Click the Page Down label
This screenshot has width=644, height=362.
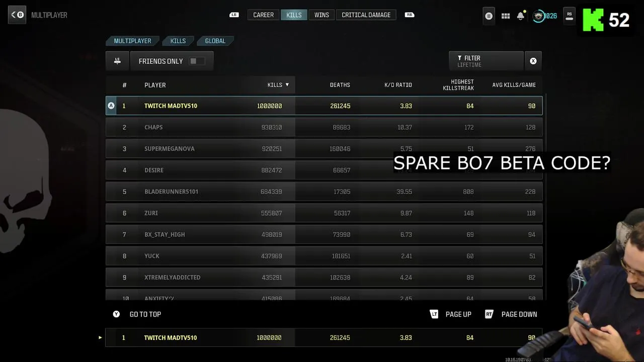click(x=519, y=314)
